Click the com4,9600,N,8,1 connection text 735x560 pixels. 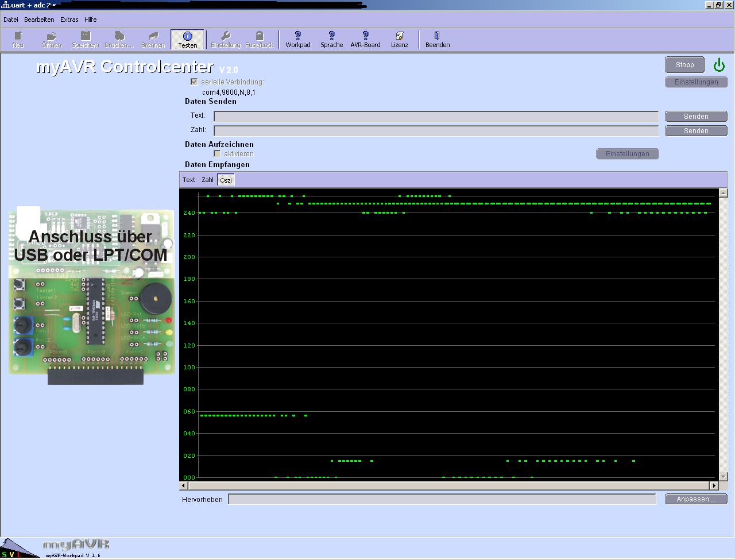[x=229, y=92]
